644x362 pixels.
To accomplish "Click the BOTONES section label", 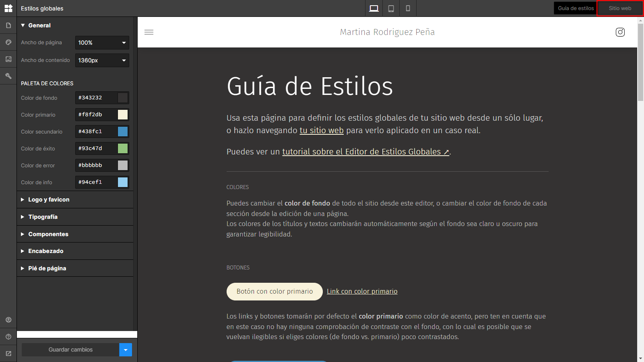I will (x=238, y=268).
